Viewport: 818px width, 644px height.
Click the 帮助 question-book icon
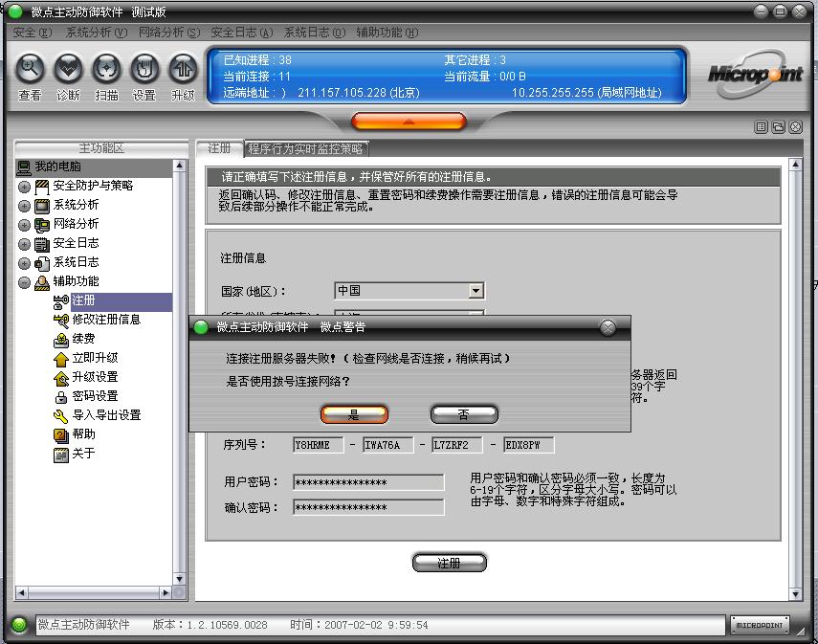point(61,434)
